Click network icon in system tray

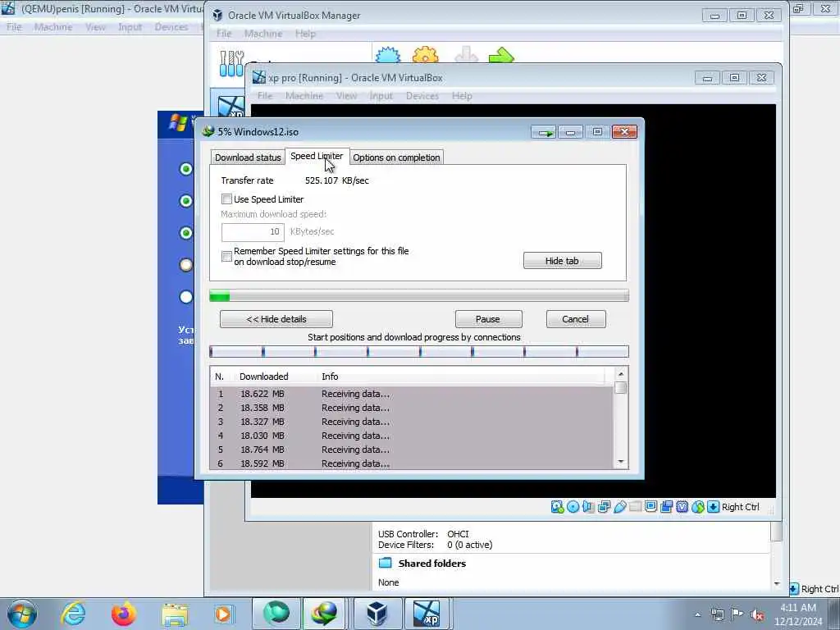point(717,614)
